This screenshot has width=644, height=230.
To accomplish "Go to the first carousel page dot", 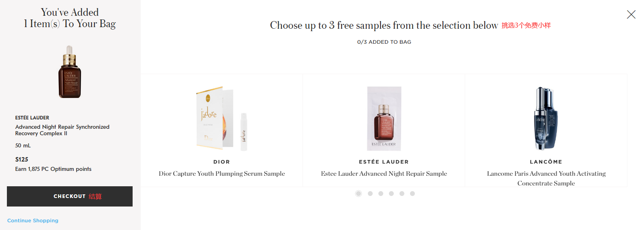I will pos(358,194).
